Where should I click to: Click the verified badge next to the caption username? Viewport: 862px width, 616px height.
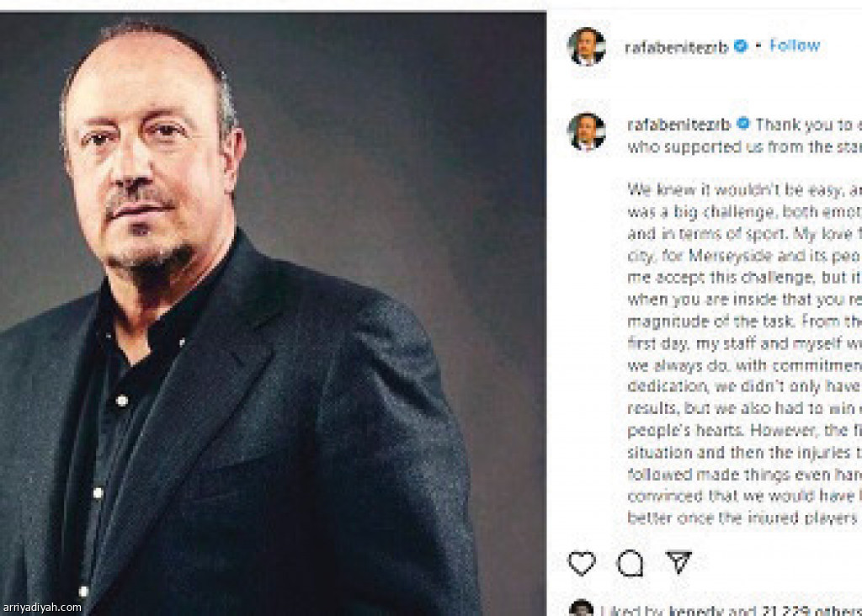(x=744, y=125)
